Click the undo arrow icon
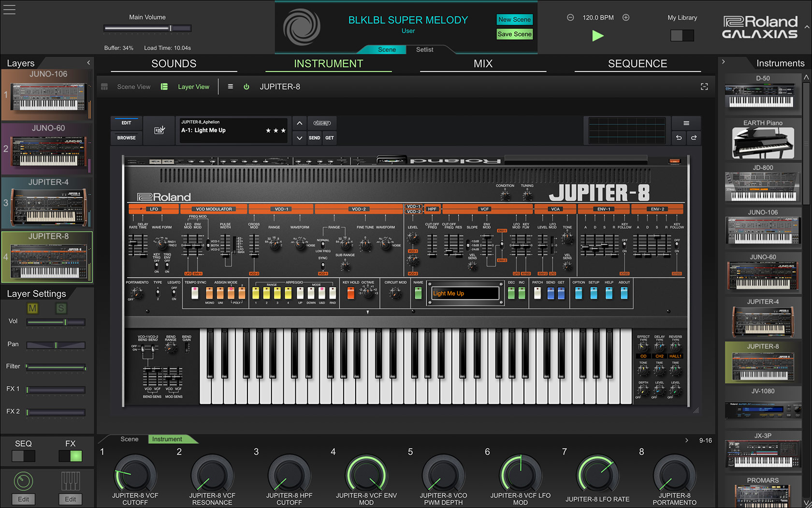812x508 pixels. tap(679, 138)
